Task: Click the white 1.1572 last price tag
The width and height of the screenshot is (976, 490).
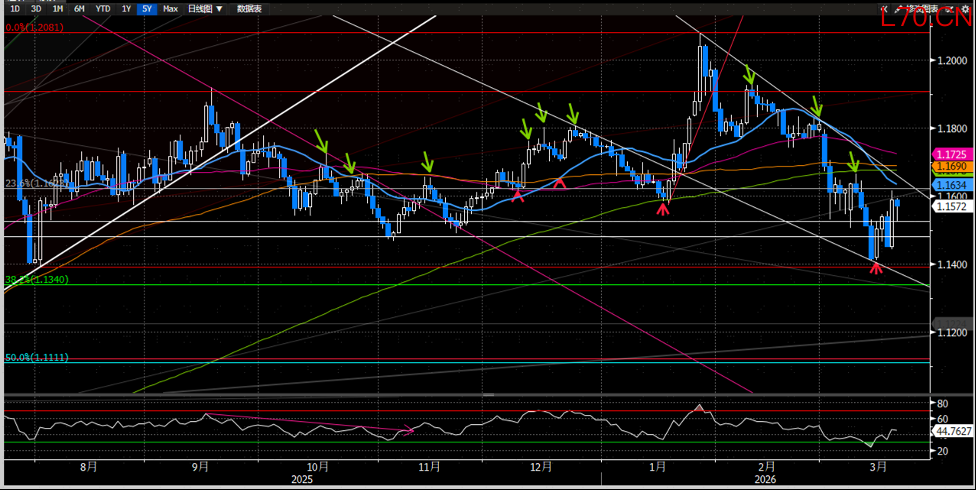Action: [x=948, y=207]
